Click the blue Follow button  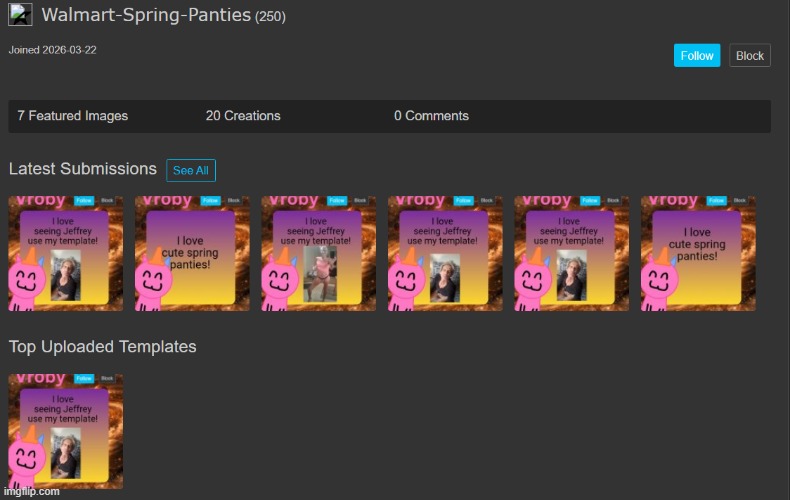tap(697, 56)
